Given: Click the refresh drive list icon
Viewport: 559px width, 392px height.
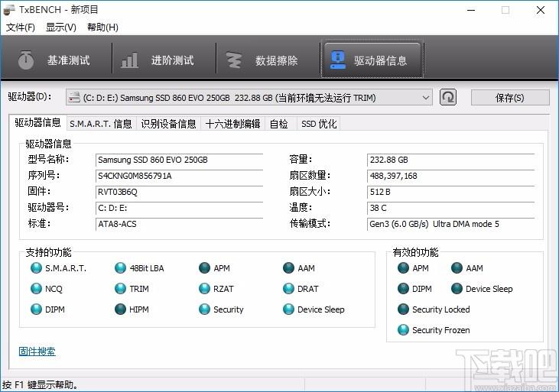Looking at the screenshot, I should 448,97.
